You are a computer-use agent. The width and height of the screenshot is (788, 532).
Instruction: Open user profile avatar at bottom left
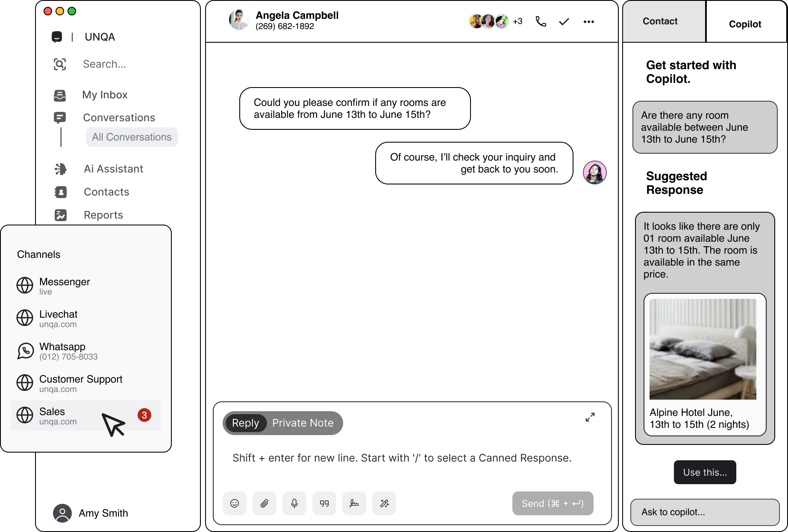point(62,513)
